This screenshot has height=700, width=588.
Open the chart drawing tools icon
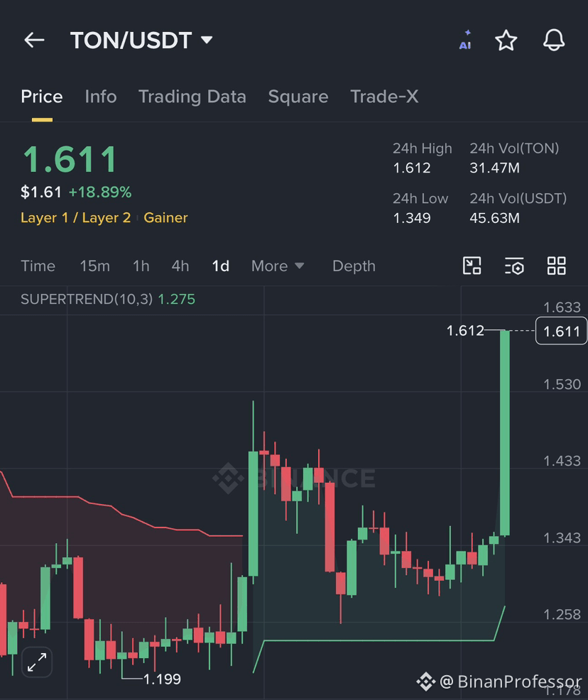point(472,266)
